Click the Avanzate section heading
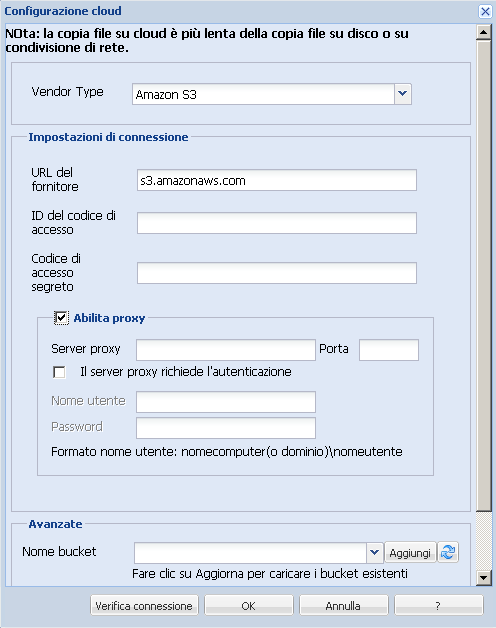Viewport: 496px width, 628px height. pyautogui.click(x=55, y=524)
